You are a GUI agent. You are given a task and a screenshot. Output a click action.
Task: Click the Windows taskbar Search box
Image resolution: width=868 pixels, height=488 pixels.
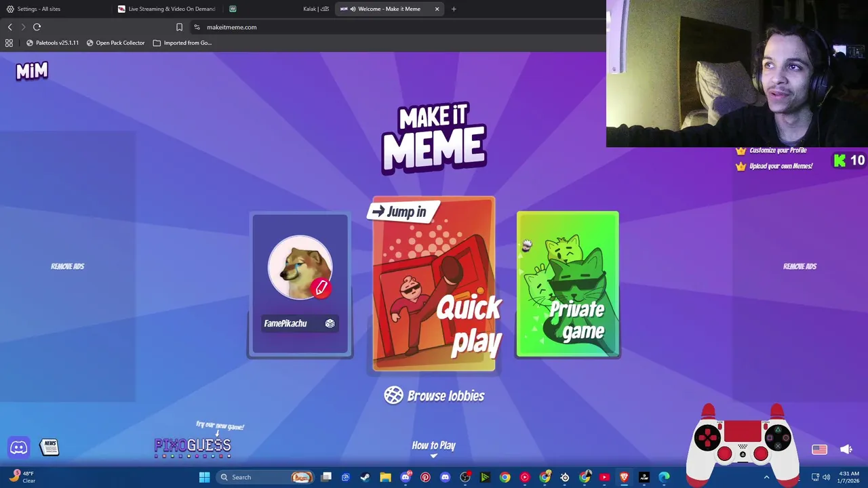[266, 477]
